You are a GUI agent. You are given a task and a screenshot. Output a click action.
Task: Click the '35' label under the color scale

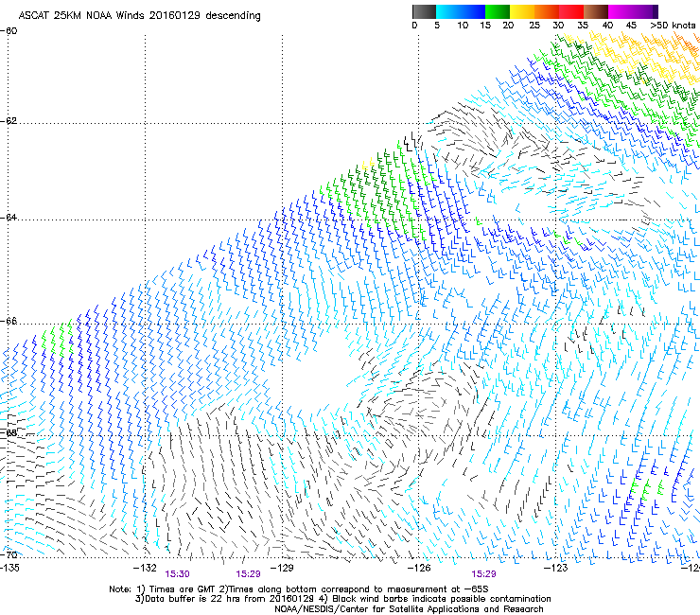(583, 25)
